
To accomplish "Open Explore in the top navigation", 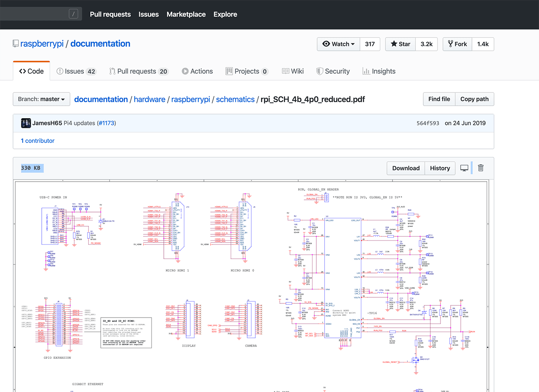I will pos(225,14).
